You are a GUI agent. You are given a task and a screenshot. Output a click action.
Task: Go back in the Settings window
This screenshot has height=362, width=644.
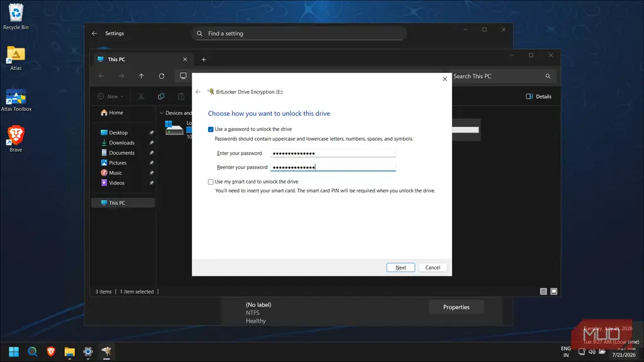tap(94, 34)
